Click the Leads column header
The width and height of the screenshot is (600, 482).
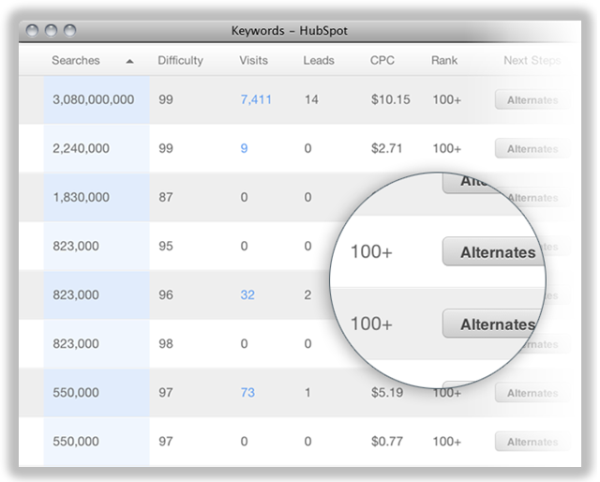coord(318,62)
